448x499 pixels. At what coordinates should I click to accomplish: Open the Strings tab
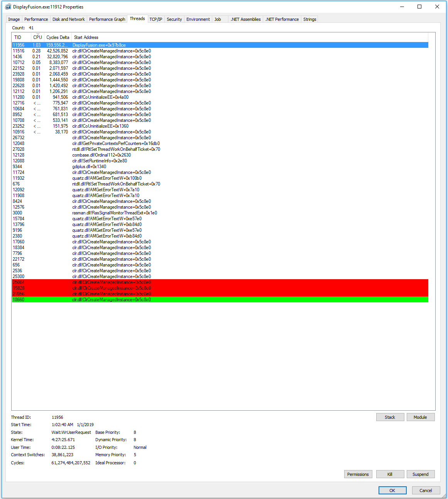click(309, 19)
